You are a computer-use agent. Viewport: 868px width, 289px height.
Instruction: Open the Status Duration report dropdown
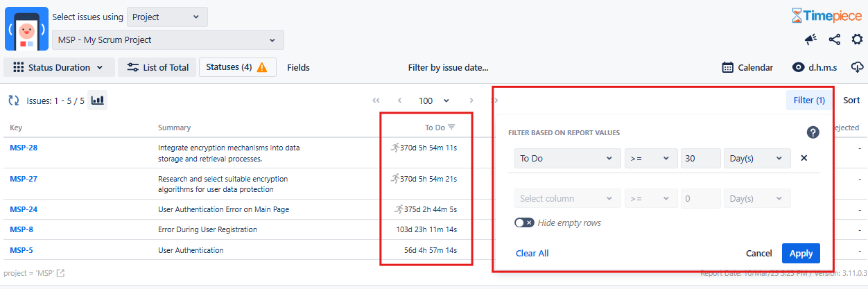pos(58,67)
